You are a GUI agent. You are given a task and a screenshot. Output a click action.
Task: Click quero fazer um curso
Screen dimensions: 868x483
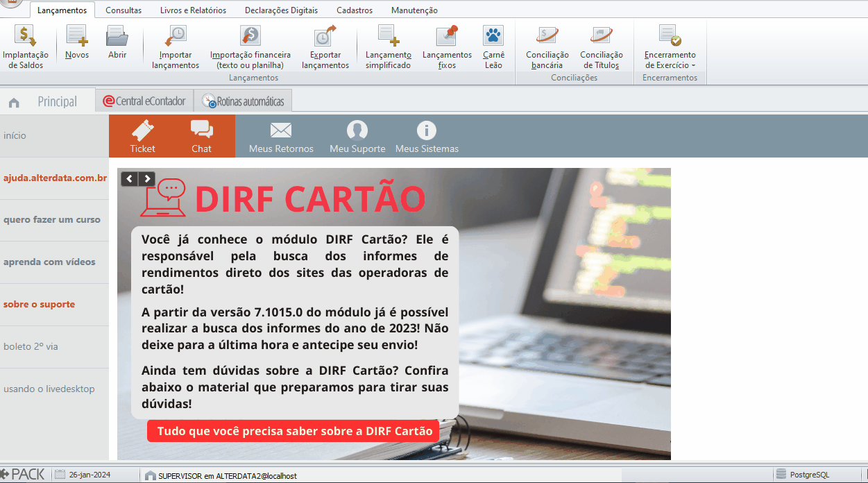(x=52, y=219)
